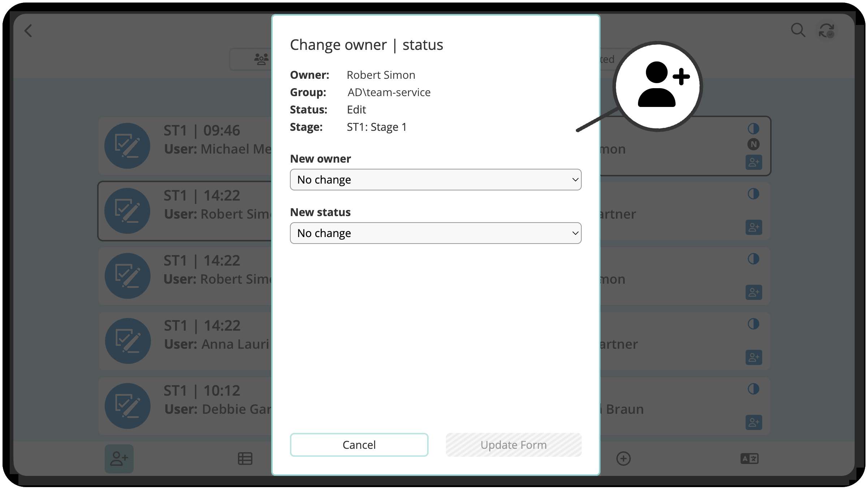Click the plus icon in the bottom toolbar

point(623,459)
